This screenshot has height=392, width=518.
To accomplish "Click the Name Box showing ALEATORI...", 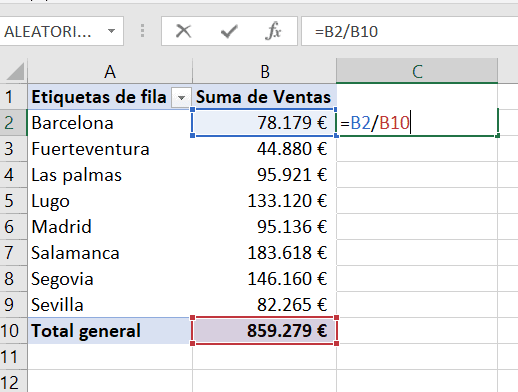I will click(61, 31).
